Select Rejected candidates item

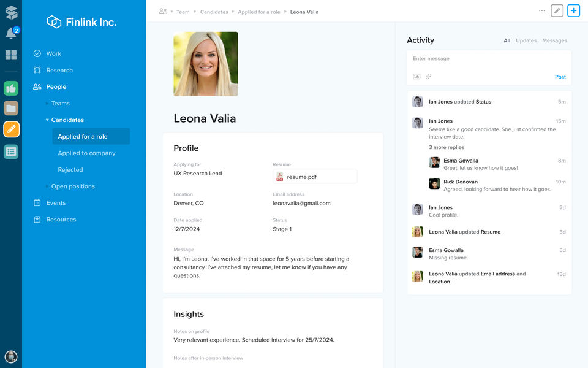coord(70,170)
